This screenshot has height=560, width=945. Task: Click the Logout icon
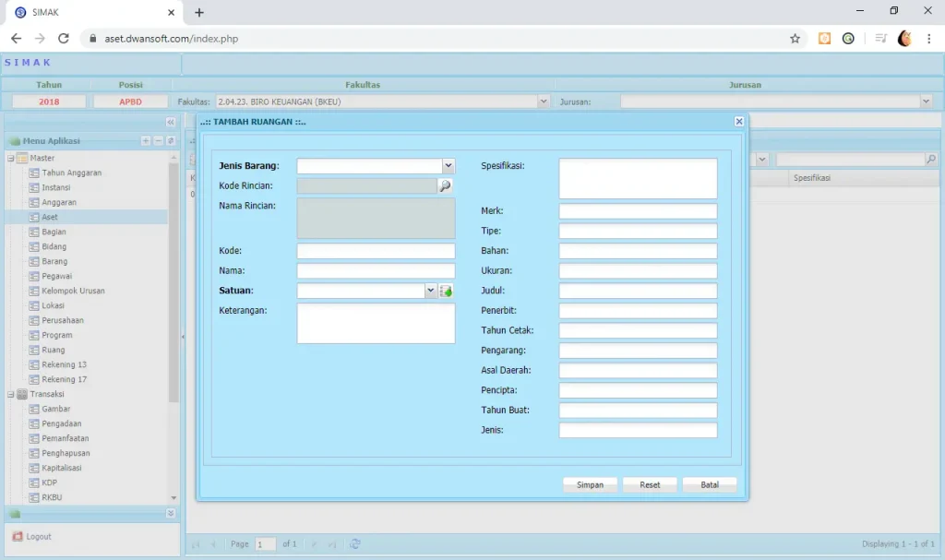tap(18, 537)
